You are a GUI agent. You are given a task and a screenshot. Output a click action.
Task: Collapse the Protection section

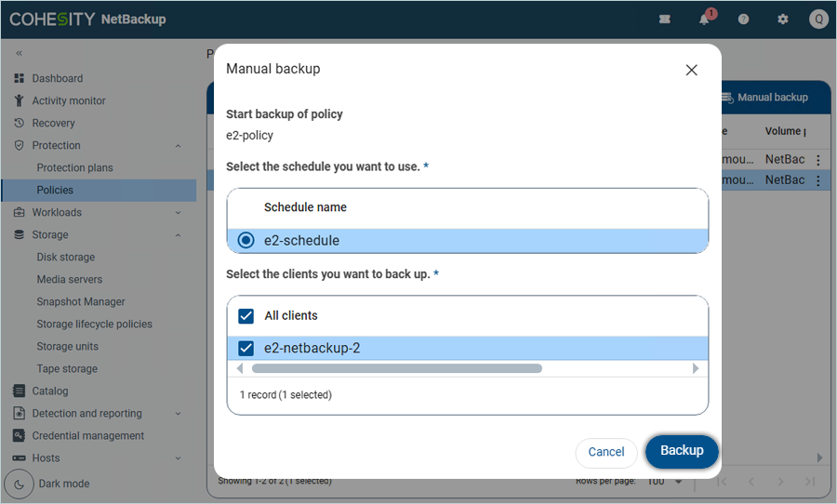tap(178, 146)
